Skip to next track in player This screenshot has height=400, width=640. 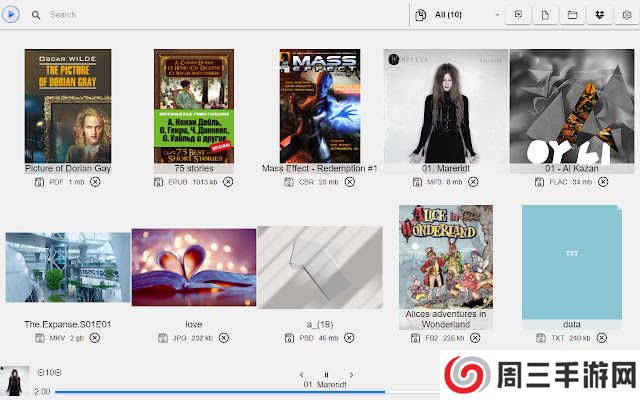tap(351, 375)
